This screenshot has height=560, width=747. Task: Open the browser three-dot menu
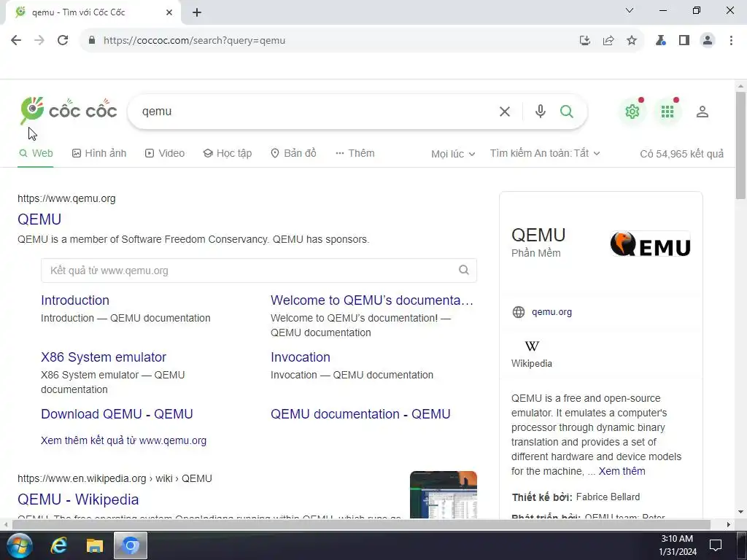click(731, 41)
